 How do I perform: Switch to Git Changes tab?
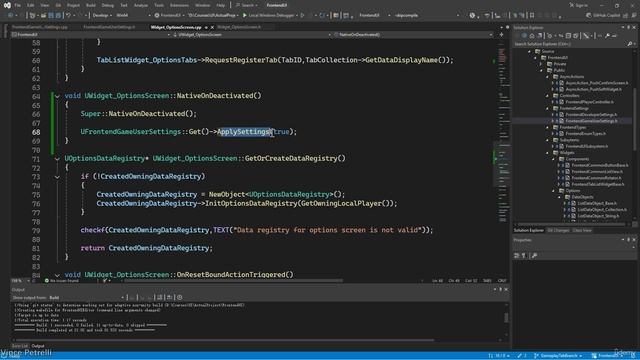click(x=558, y=230)
